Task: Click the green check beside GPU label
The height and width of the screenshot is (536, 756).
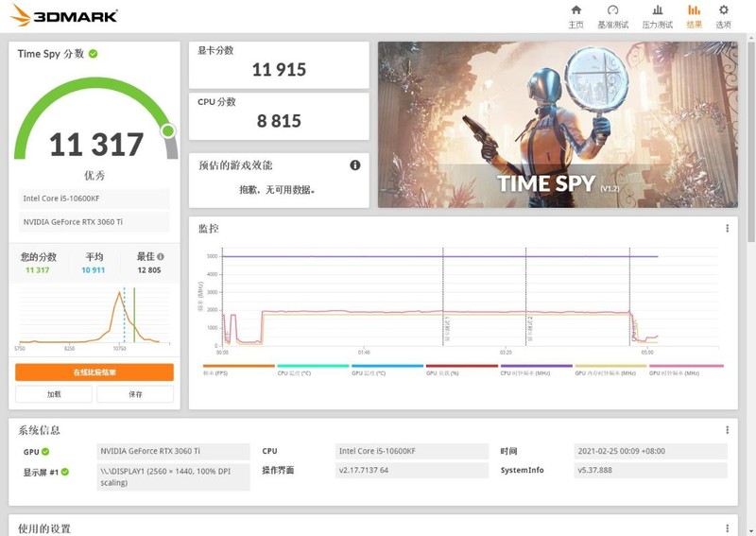Action: click(45, 452)
